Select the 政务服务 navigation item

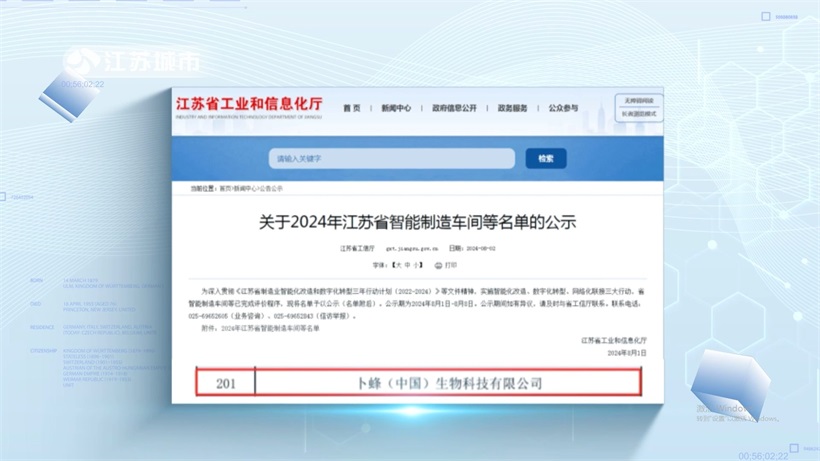tap(512, 108)
